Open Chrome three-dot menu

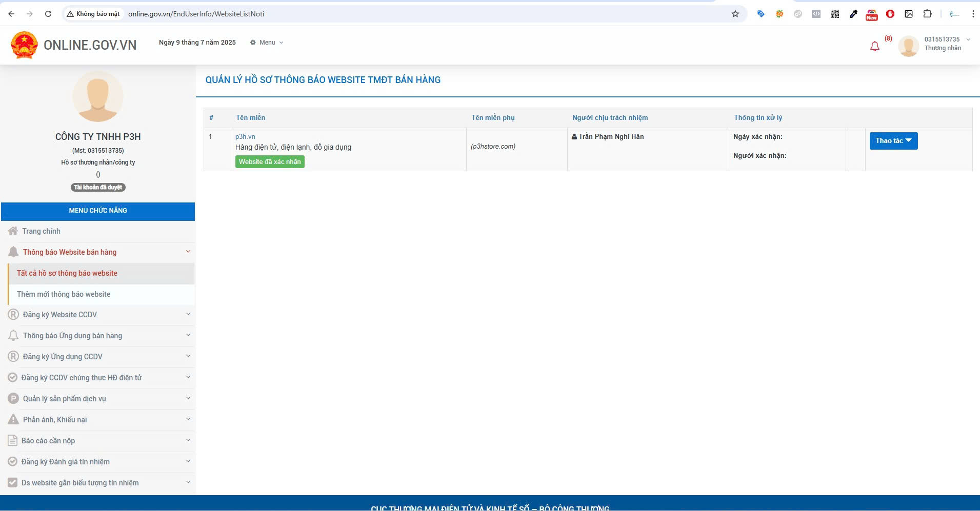(x=973, y=14)
